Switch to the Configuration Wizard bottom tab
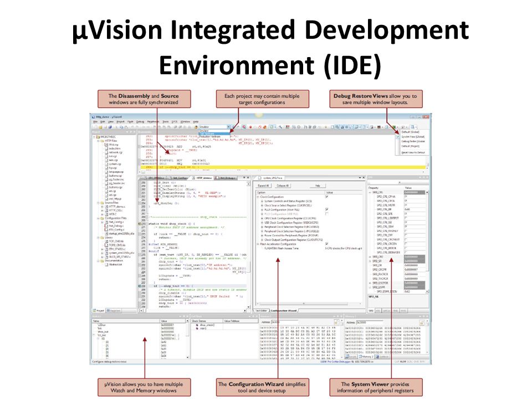This screenshot has width=532, height=399. click(x=284, y=310)
